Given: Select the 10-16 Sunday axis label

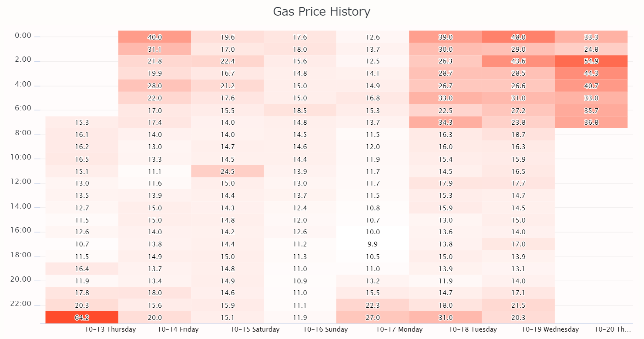Looking at the screenshot, I should coord(325,329).
